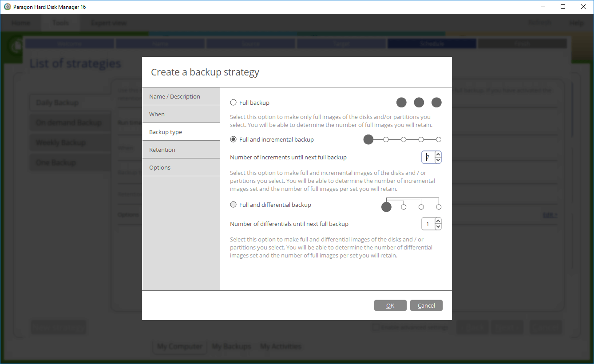Decrease the differentials count with the down arrow

coord(438,226)
